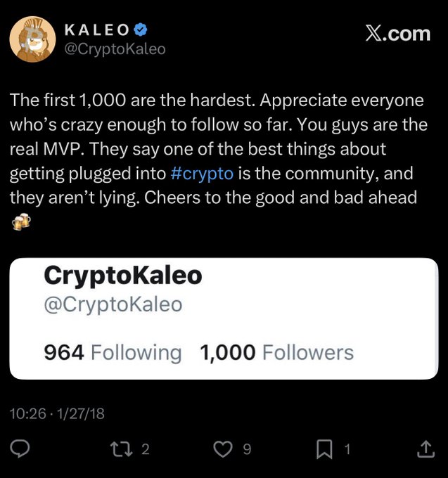Tap the share upload icon
This screenshot has height=478, width=448.
(425, 449)
